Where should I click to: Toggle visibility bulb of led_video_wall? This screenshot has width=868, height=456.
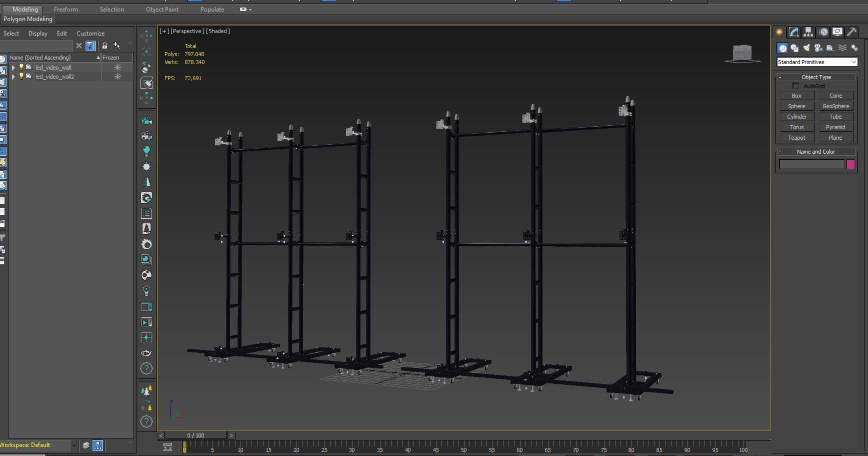(x=21, y=67)
